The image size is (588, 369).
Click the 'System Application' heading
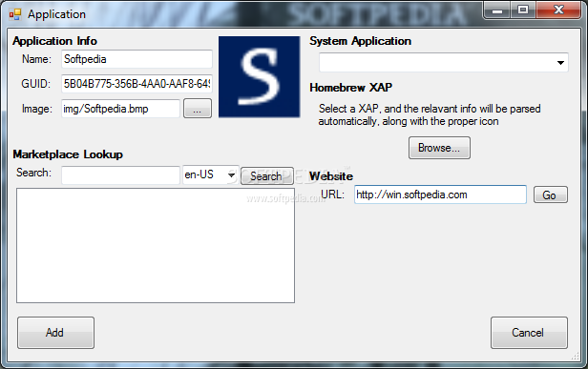click(361, 41)
